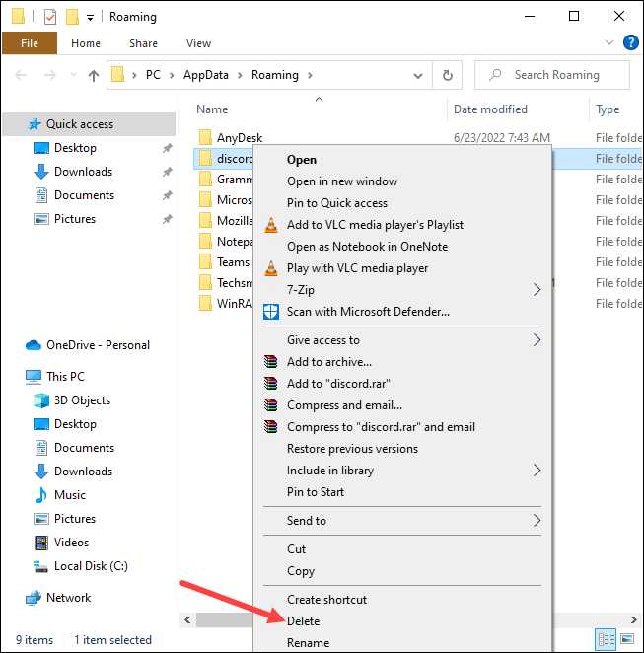This screenshot has height=653, width=644.
Task: Switch to Large icons view in status bar
Action: point(627,639)
